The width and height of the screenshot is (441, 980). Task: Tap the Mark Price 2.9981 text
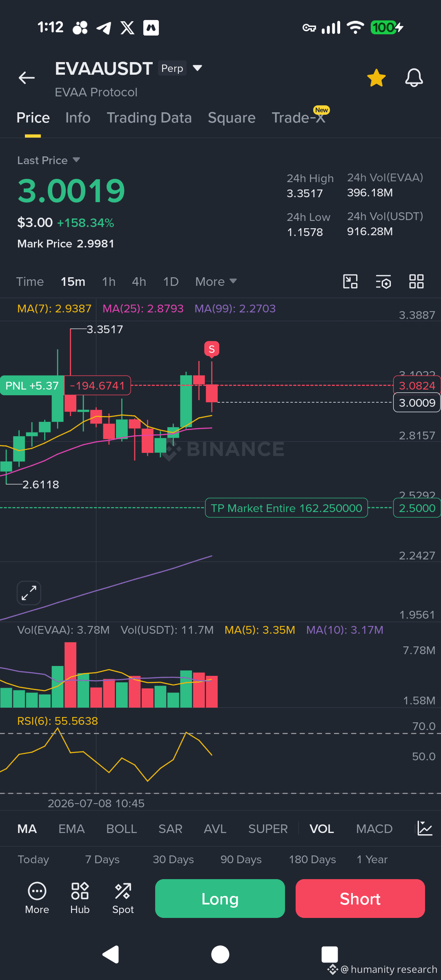pos(66,244)
